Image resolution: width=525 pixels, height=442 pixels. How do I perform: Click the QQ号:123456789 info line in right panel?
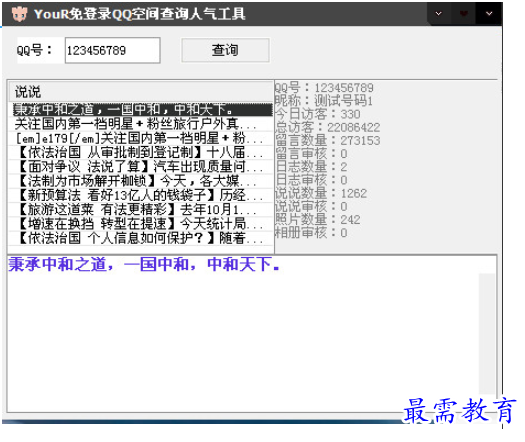pos(324,88)
